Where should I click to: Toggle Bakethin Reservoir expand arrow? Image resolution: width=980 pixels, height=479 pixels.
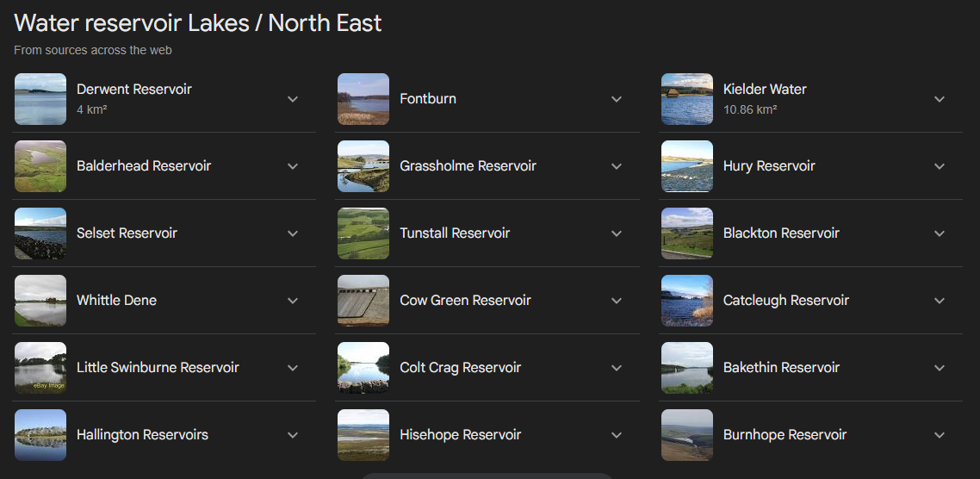tap(940, 368)
